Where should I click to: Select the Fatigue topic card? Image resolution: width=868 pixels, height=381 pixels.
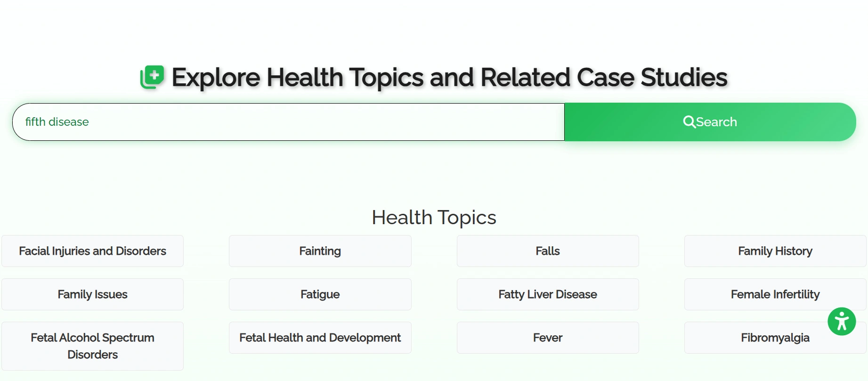click(x=320, y=294)
